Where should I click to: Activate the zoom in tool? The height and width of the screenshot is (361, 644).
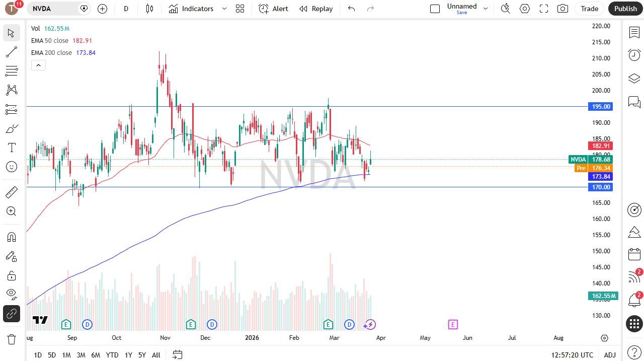[x=11, y=211]
